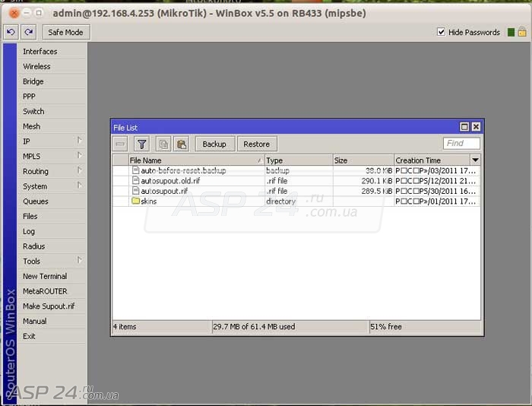The image size is (532, 406).
Task: Expand the MPLS submenu arrow
Action: point(79,155)
